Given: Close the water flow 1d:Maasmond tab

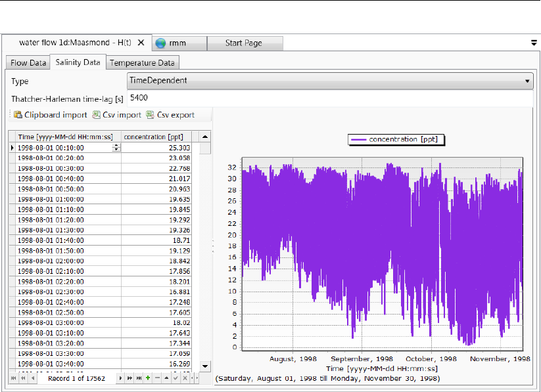Looking at the screenshot, I should click(141, 43).
